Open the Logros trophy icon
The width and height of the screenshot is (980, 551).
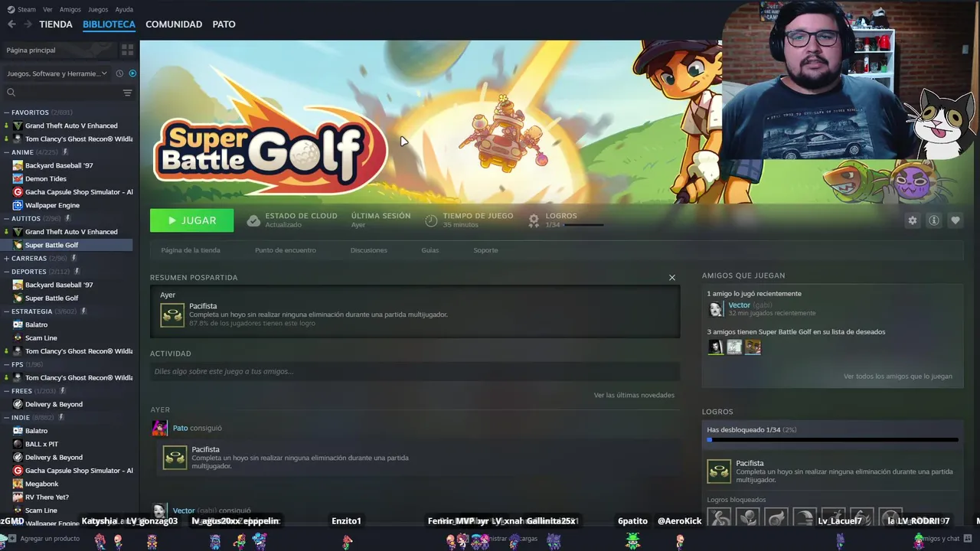pos(534,220)
